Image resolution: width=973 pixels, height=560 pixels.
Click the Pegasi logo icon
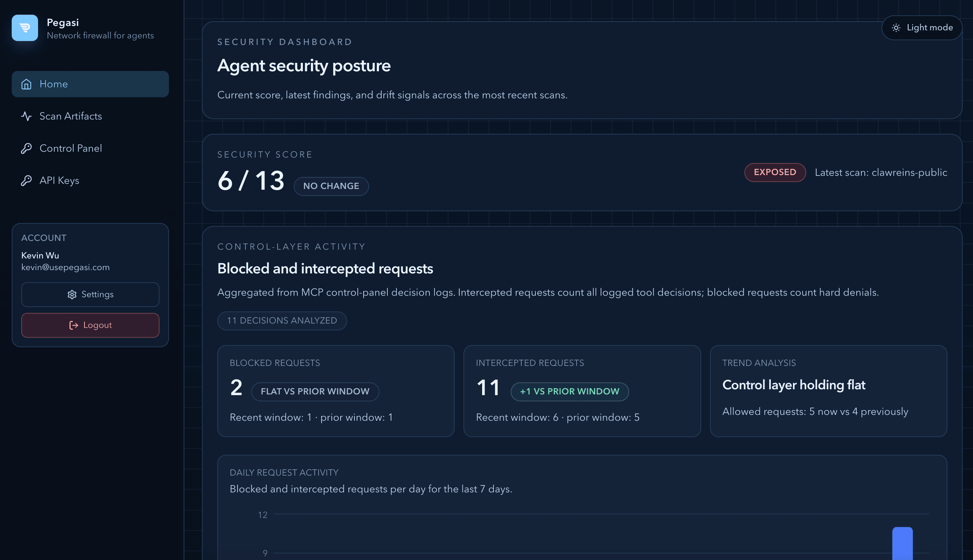pyautogui.click(x=24, y=28)
